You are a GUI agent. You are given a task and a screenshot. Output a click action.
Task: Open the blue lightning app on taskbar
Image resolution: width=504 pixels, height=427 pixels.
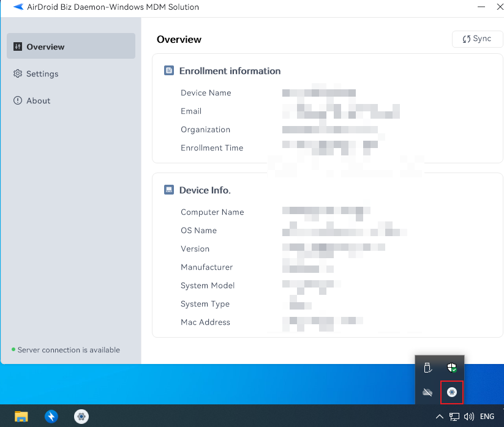51,417
